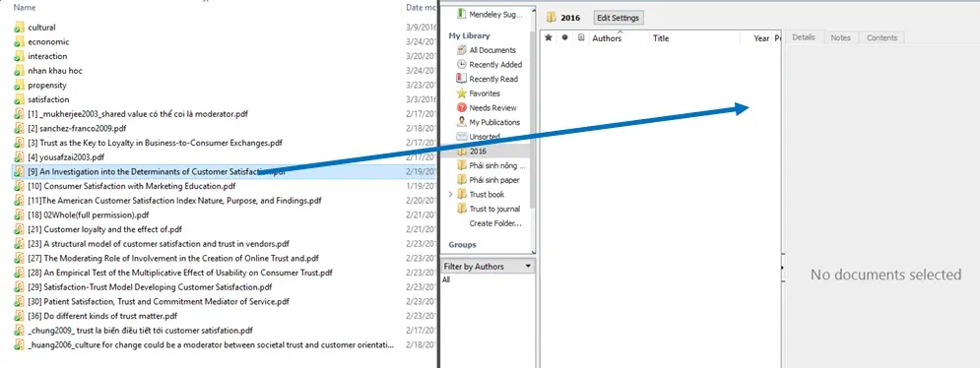Select [11]The American Customer Satisfaction Index pdf
This screenshot has width=980, height=368.
[174, 201]
